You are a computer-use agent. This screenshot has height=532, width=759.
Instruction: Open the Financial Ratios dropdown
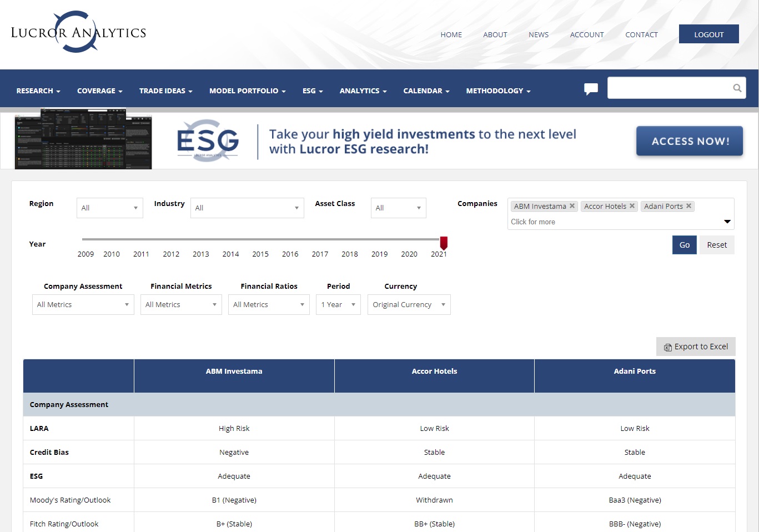click(x=269, y=304)
